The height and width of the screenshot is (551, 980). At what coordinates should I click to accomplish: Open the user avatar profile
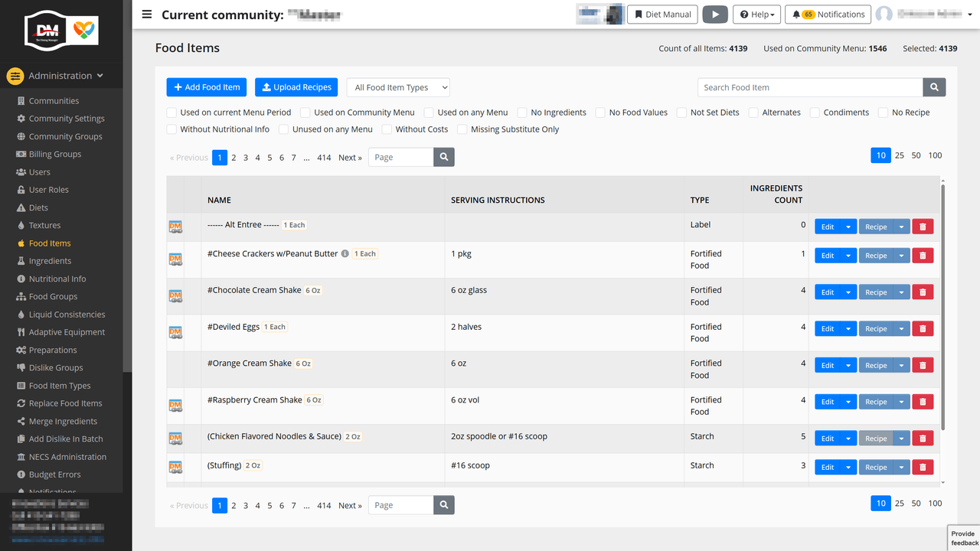884,15
